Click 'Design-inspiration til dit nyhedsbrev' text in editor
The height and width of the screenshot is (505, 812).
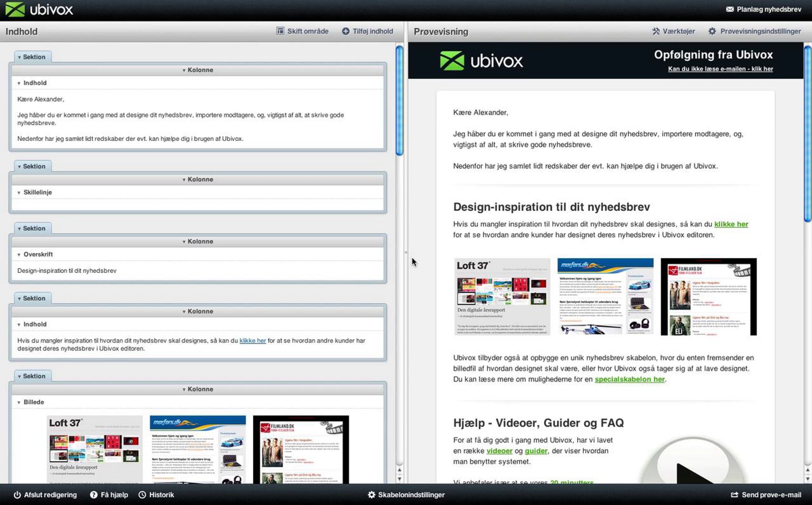coord(67,271)
